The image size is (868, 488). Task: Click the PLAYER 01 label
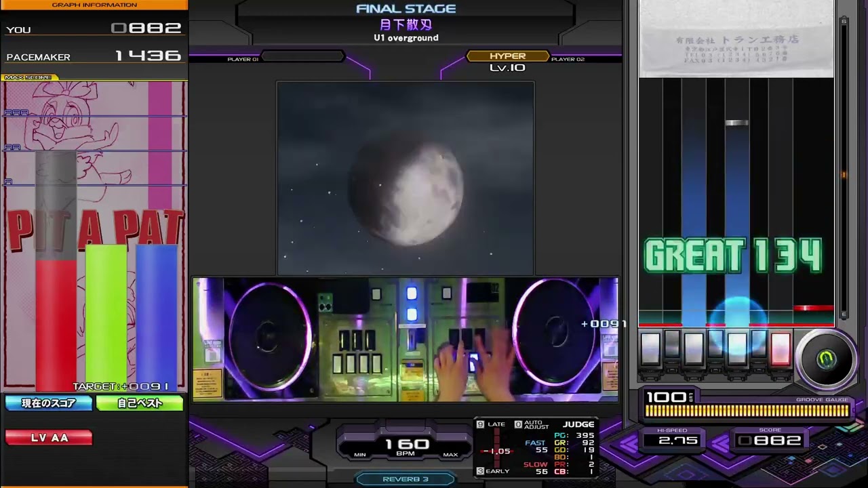click(243, 60)
